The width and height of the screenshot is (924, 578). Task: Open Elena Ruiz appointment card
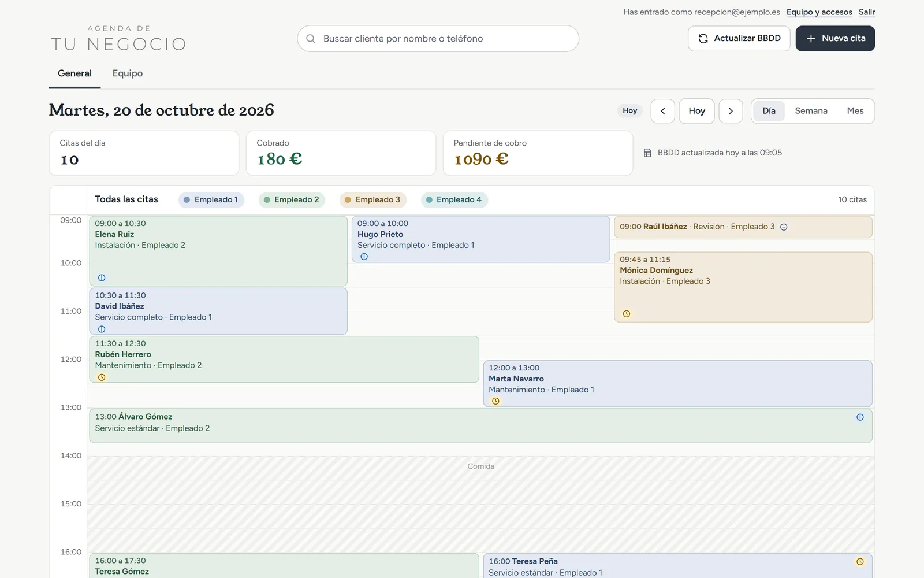tap(218, 251)
